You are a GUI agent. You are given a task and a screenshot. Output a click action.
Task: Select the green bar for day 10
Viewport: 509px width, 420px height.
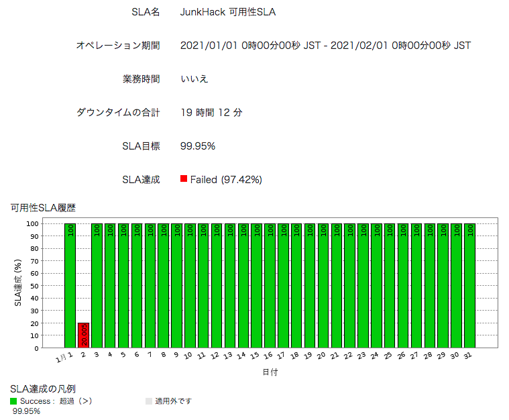click(x=190, y=285)
